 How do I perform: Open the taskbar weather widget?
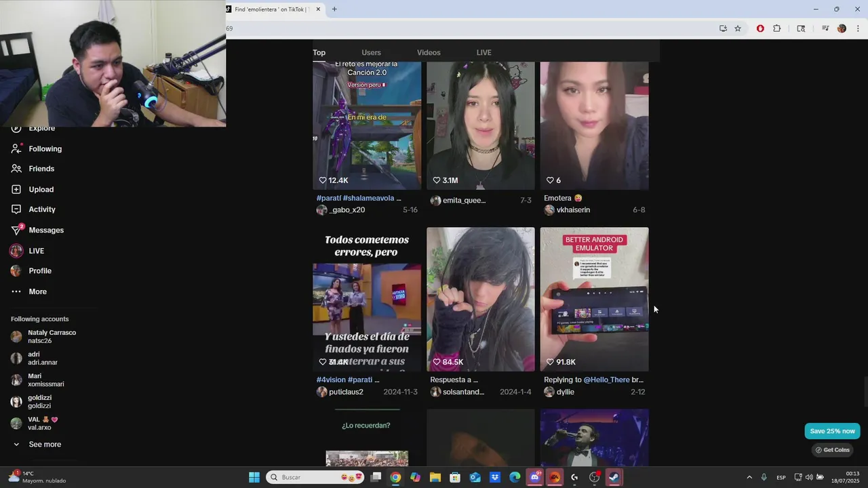pos(37,477)
